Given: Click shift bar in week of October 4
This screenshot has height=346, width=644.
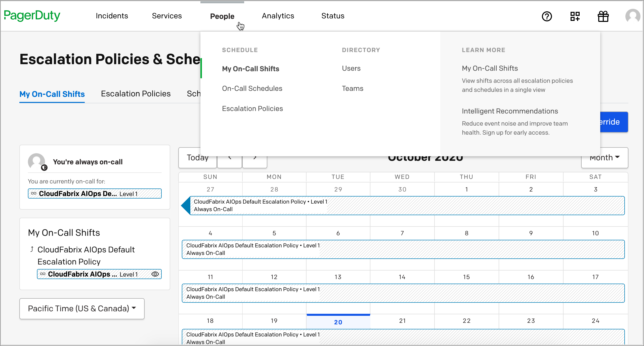Looking at the screenshot, I should tap(403, 249).
